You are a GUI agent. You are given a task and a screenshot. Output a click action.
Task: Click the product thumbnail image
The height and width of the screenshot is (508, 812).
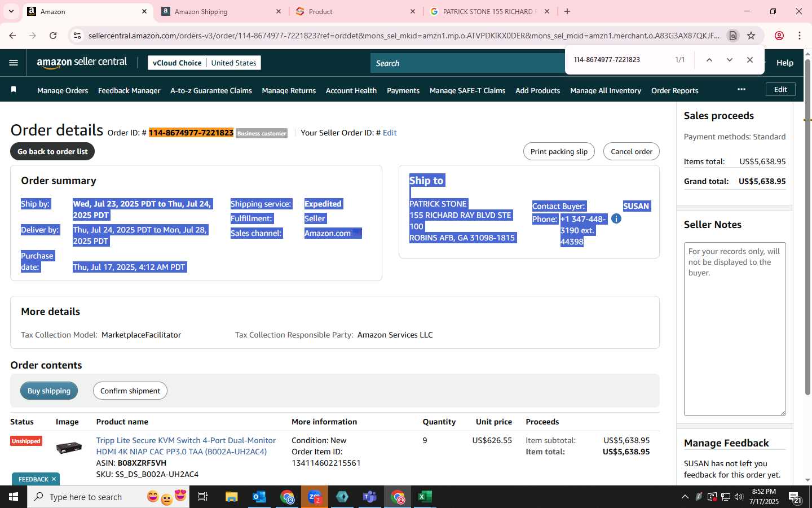pos(69,448)
